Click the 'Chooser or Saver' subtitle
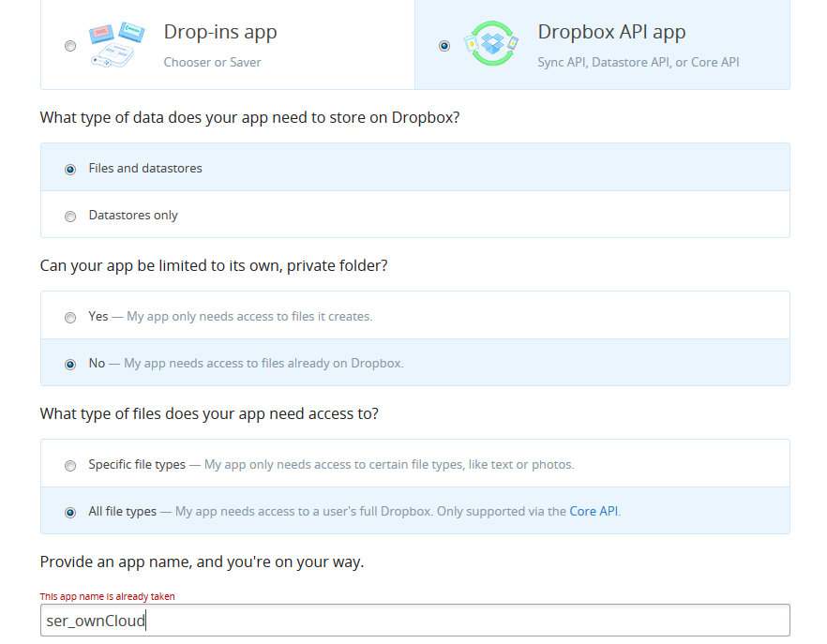The width and height of the screenshot is (827, 644). click(x=212, y=62)
